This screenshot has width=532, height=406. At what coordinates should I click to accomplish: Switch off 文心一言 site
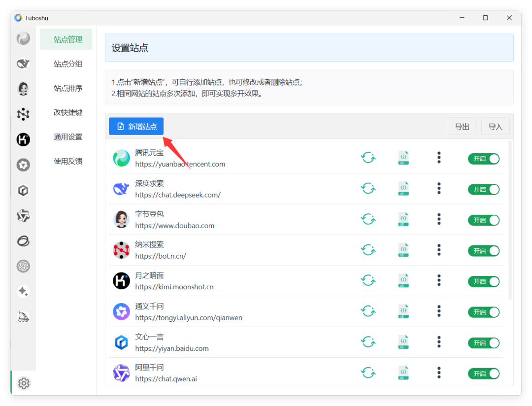484,343
